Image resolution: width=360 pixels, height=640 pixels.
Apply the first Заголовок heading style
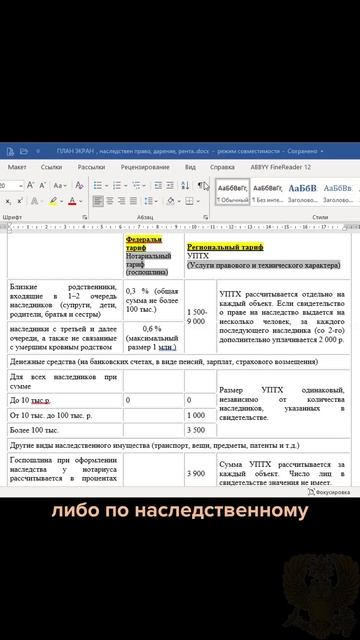302,192
